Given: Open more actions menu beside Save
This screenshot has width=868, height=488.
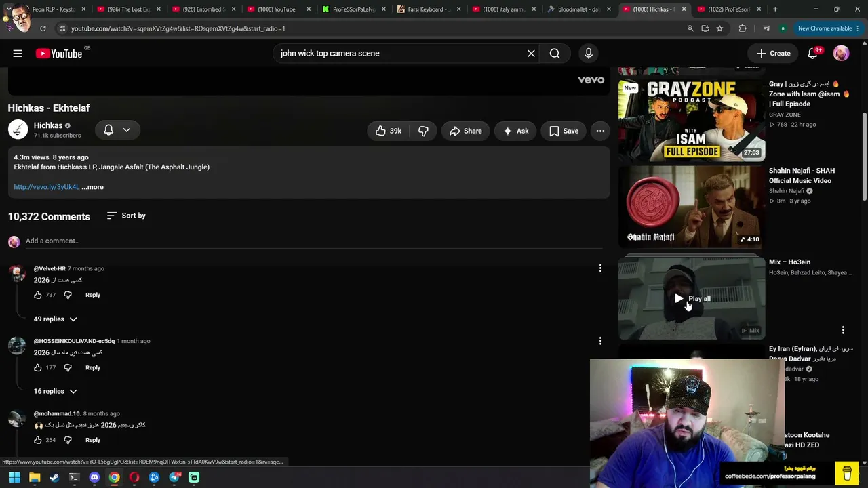Looking at the screenshot, I should 600,131.
